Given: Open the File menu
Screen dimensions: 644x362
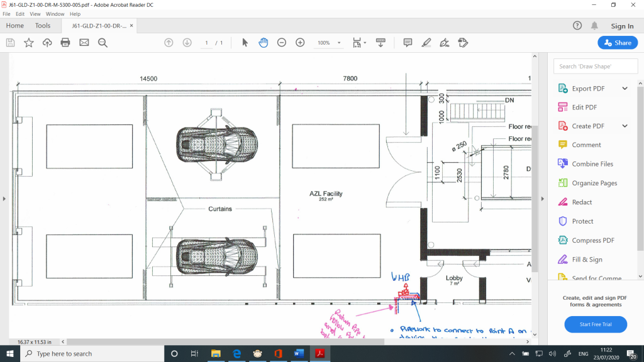Looking at the screenshot, I should 6,14.
